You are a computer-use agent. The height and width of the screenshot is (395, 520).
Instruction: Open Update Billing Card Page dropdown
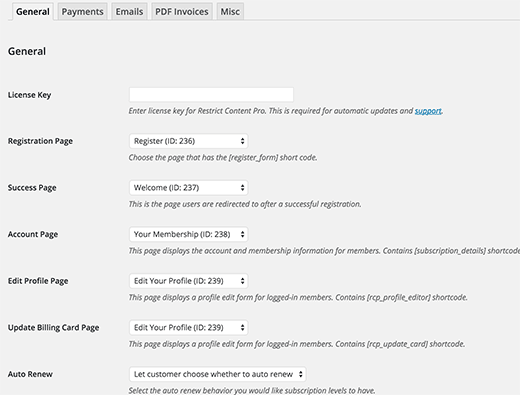pos(188,328)
